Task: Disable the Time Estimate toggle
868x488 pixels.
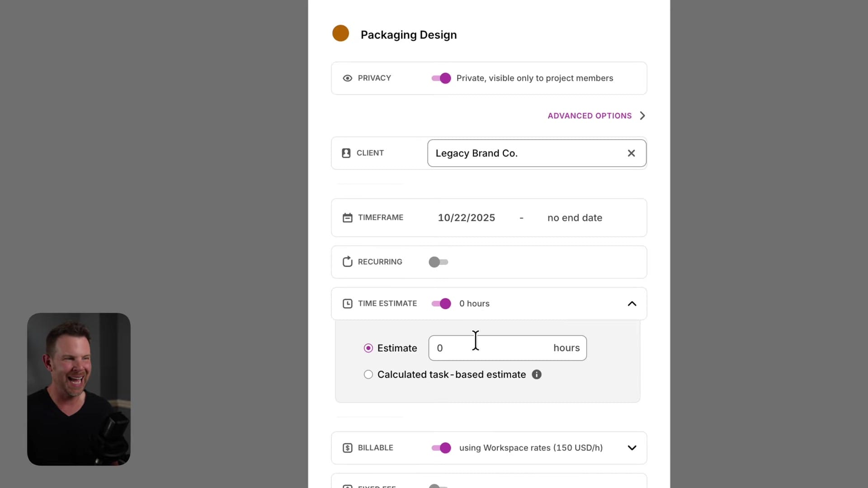Action: pyautogui.click(x=441, y=304)
